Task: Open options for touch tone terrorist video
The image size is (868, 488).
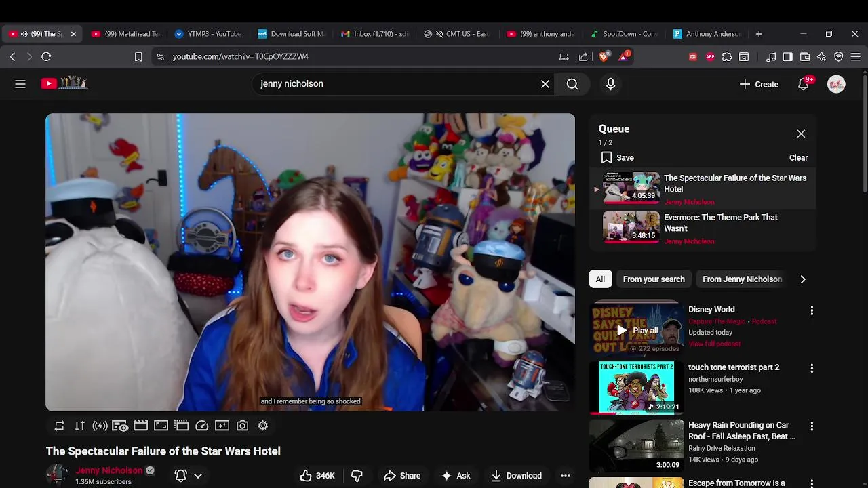Action: coord(812,368)
